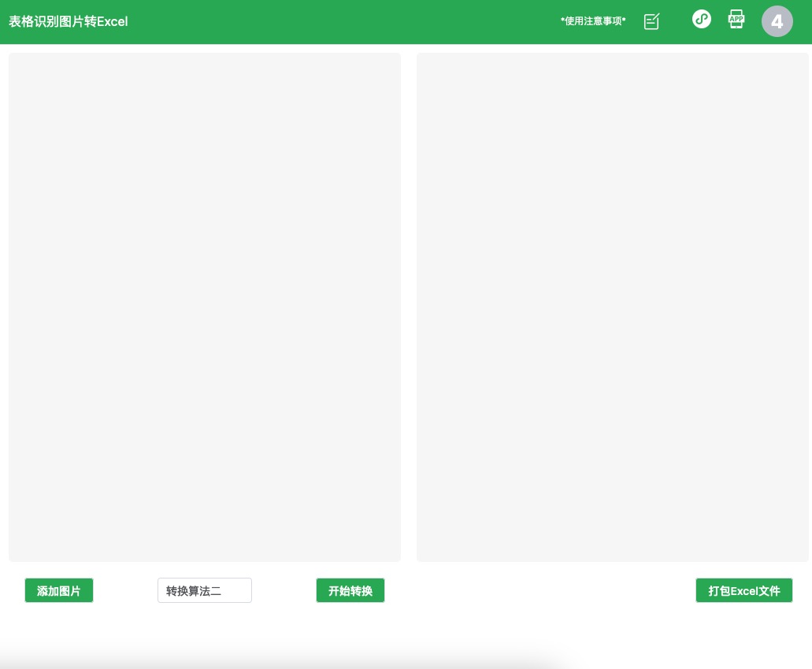Download packaged Excel via 打包Excel文件

coord(743,590)
